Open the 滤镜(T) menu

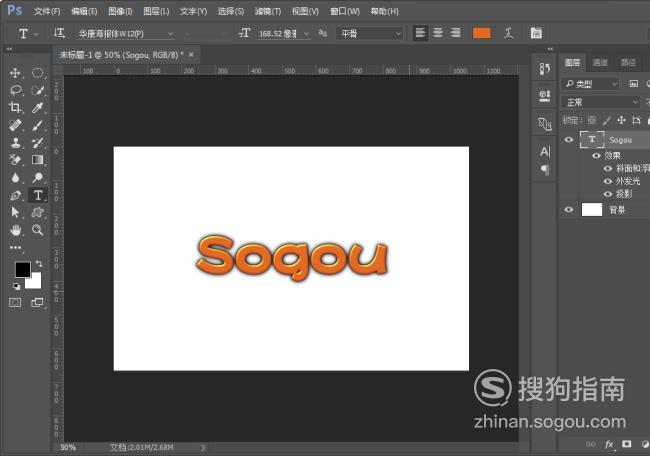click(x=267, y=11)
